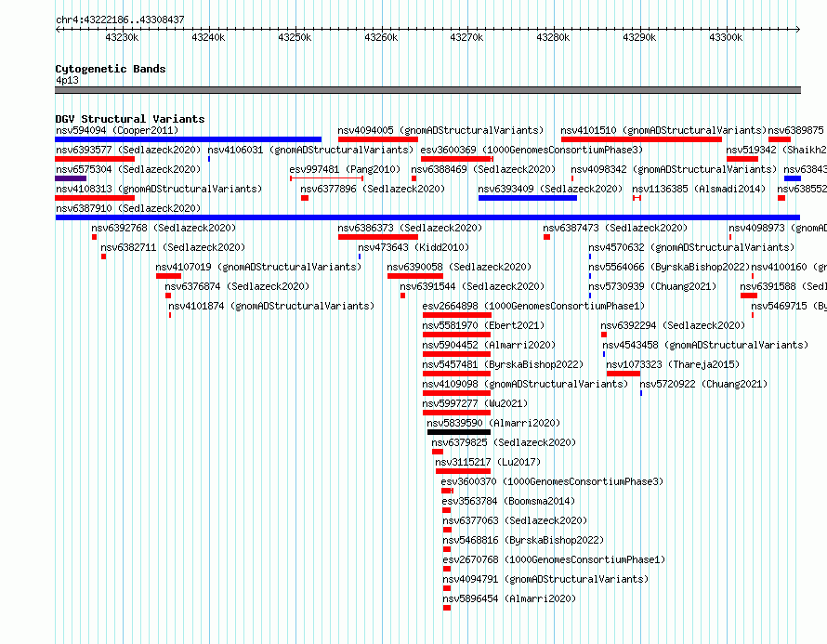The height and width of the screenshot is (644, 827).
Task: Open esv2664898 1000GenomesConsortiumPhase1 variant
Action: click(x=533, y=306)
